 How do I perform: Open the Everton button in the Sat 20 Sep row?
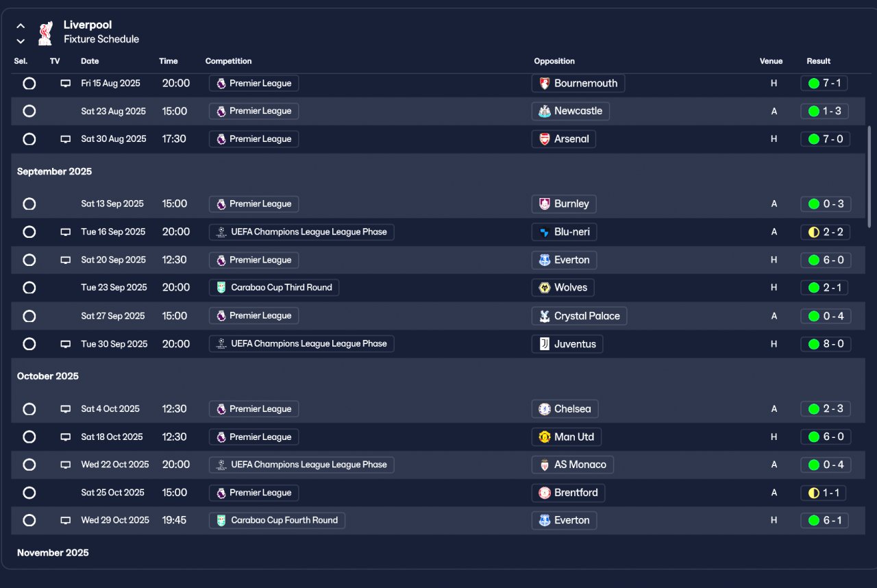coord(564,260)
